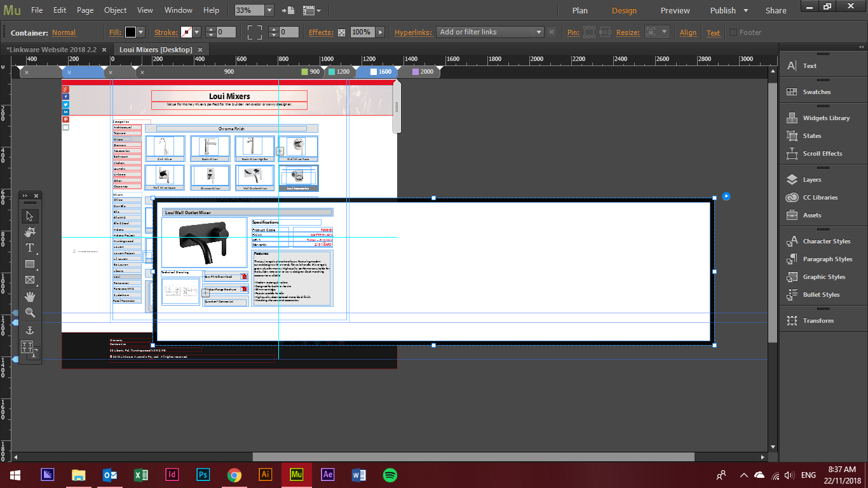This screenshot has width=868, height=488.
Task: Collapse the floating toolbox with double arrows
Action: tap(25, 196)
